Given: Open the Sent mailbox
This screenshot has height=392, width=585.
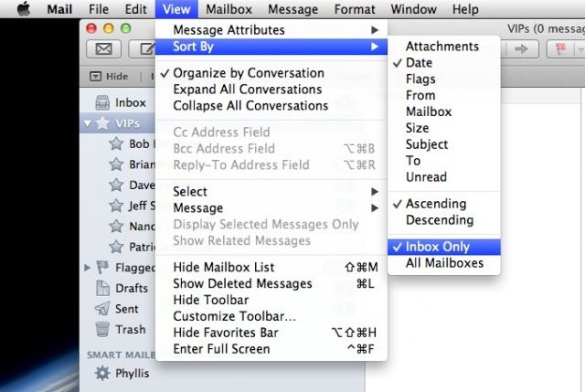Looking at the screenshot, I should point(127,309).
